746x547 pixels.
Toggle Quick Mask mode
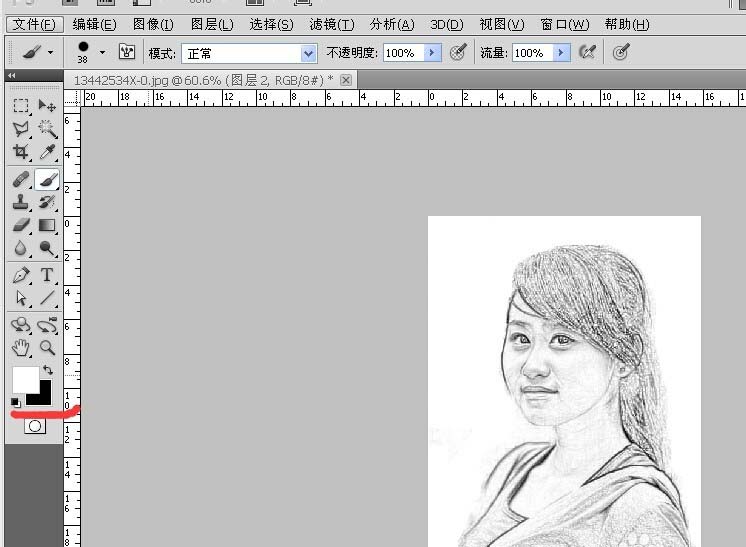(x=35, y=426)
